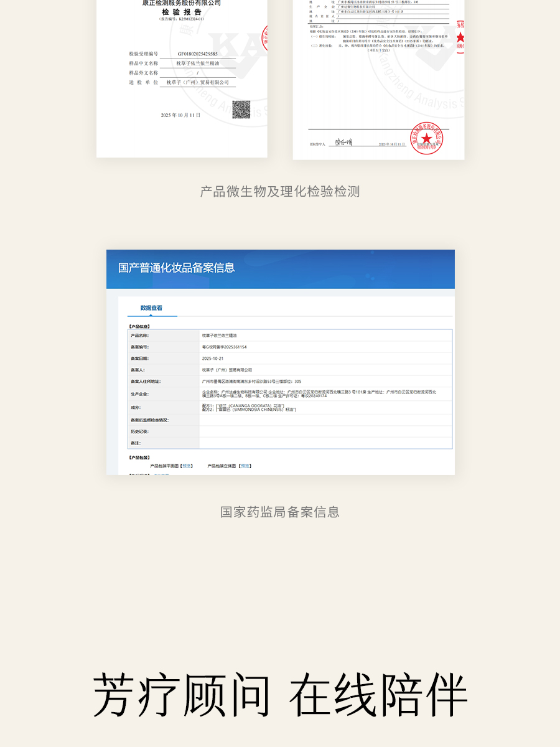560x747 pixels.
Task: Select 备案人 company name value
Action: click(227, 370)
